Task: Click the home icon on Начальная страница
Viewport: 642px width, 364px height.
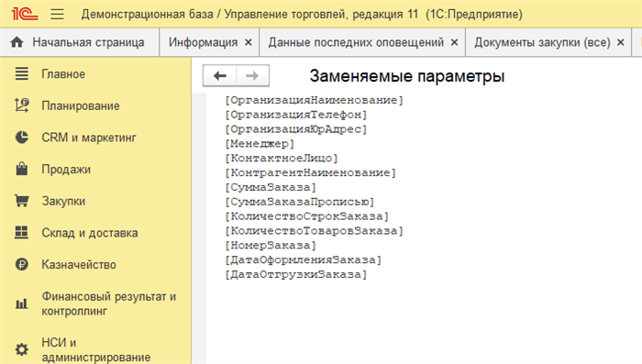Action: (17, 42)
